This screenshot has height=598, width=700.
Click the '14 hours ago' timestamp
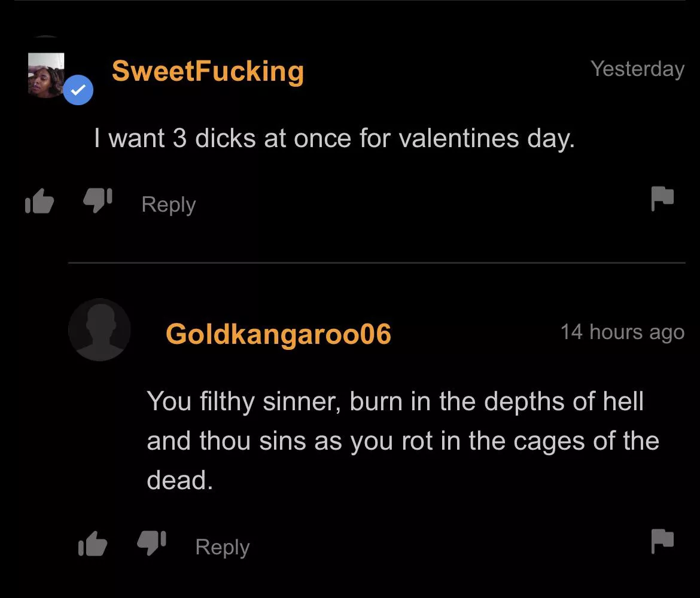622,331
